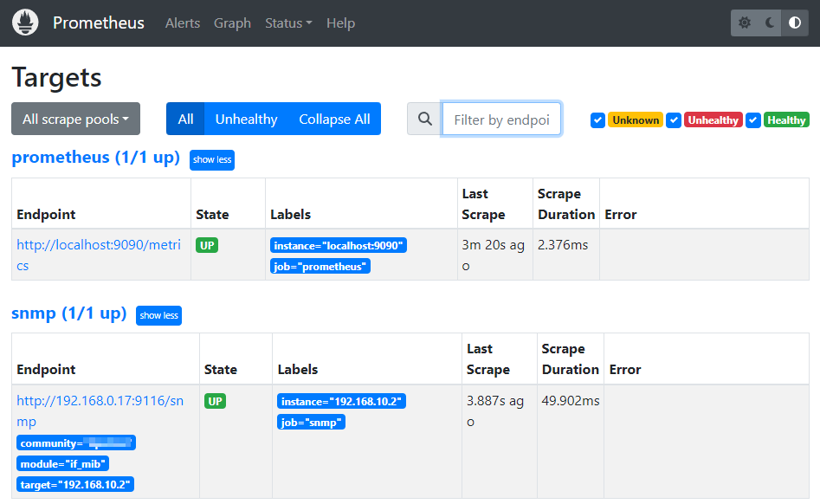Switch to dark theme moon icon
820x504 pixels.
pyautogui.click(x=769, y=23)
